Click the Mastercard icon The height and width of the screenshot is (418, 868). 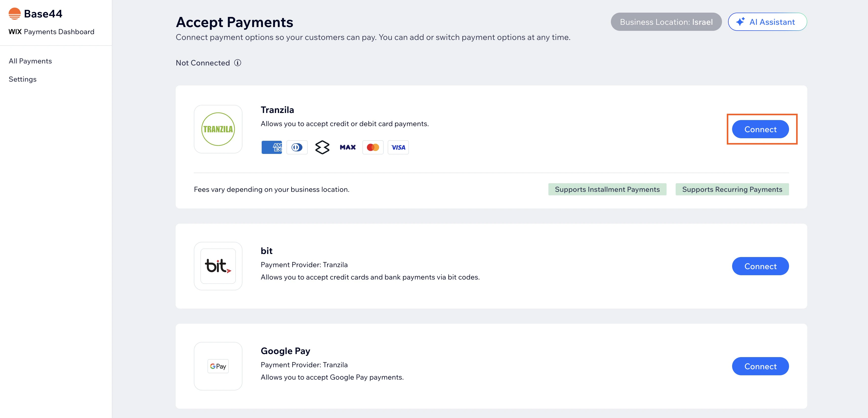click(373, 147)
